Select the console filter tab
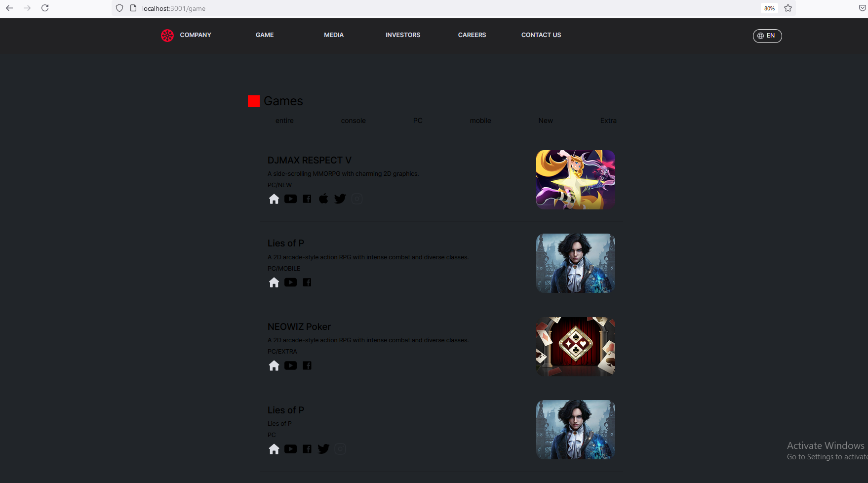868x483 pixels. [x=354, y=121]
